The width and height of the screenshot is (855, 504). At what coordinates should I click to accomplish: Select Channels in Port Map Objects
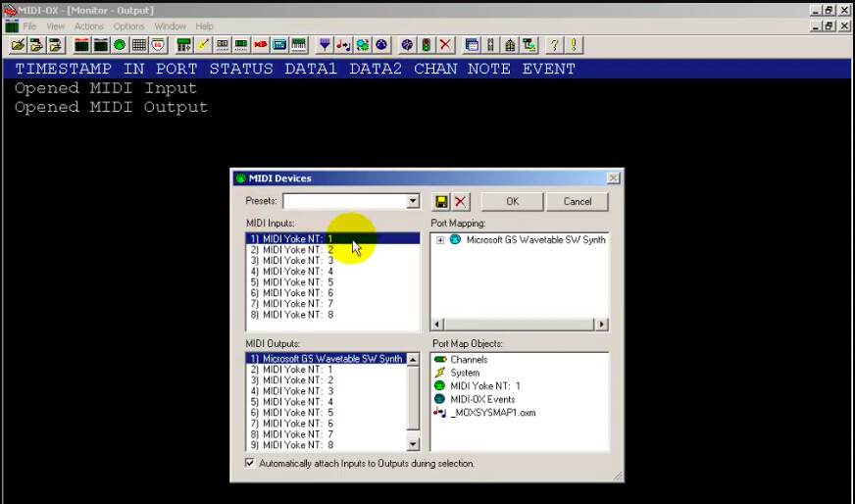tap(469, 360)
